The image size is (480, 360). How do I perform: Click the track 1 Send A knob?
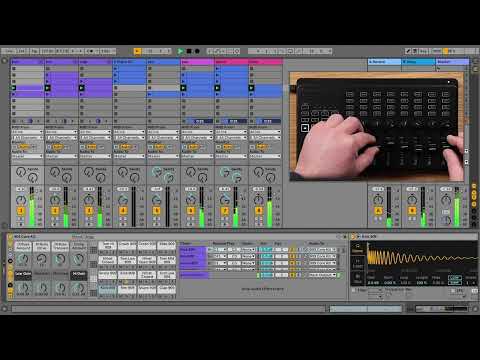[x=21, y=172]
